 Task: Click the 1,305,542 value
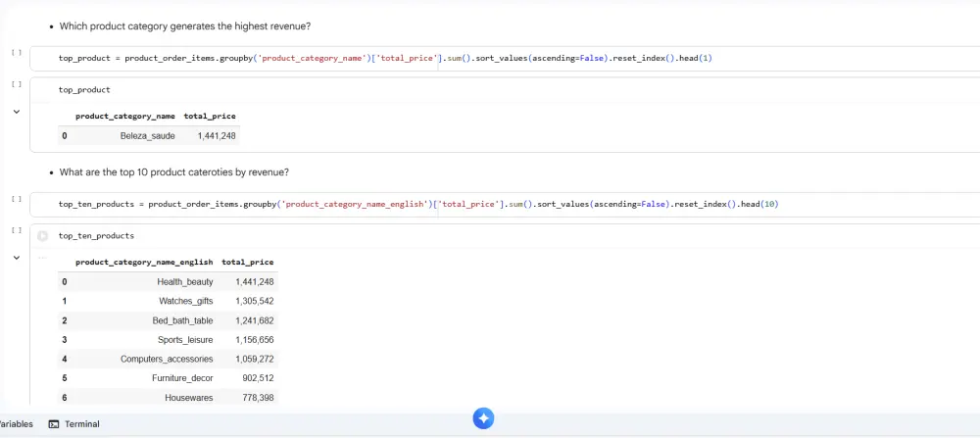click(x=255, y=301)
